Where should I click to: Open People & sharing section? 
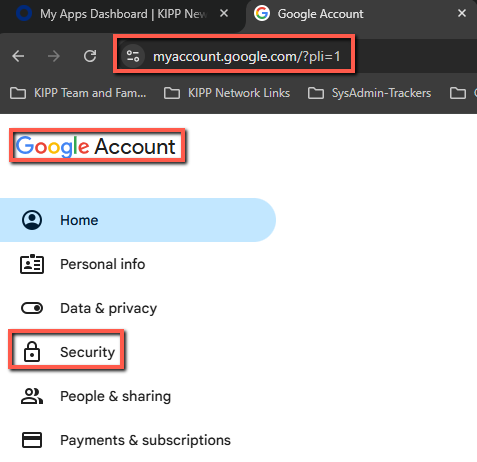click(x=138, y=396)
